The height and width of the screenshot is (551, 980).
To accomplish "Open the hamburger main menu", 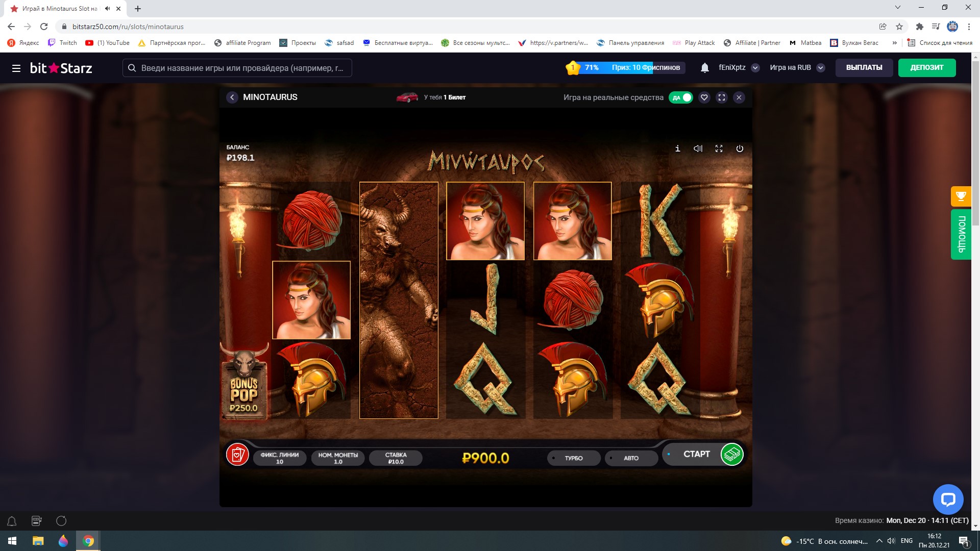I will pyautogui.click(x=16, y=68).
